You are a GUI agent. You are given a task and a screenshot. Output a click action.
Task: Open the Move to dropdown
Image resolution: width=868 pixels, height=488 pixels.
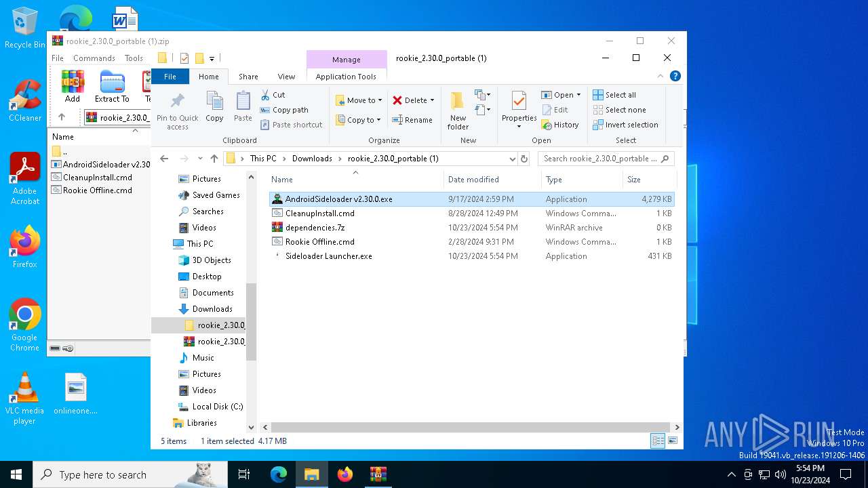(359, 100)
